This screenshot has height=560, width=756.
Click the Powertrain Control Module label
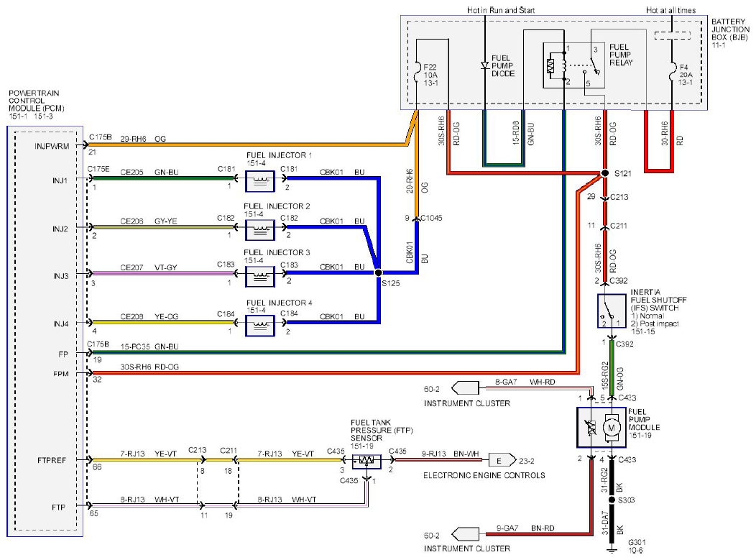(36, 101)
